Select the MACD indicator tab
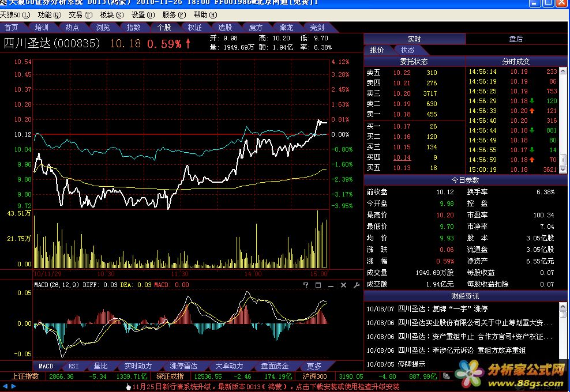 click(x=46, y=366)
